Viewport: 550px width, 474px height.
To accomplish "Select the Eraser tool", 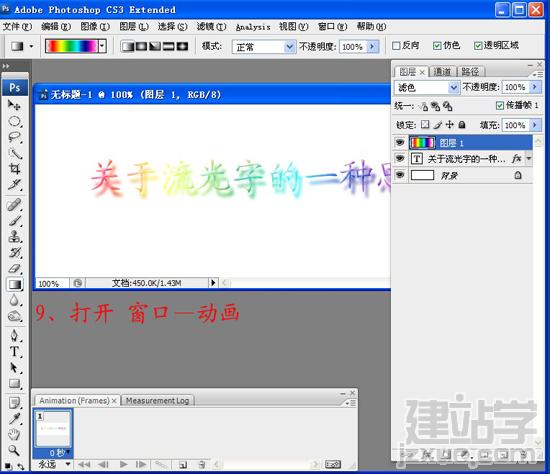I will (x=14, y=269).
